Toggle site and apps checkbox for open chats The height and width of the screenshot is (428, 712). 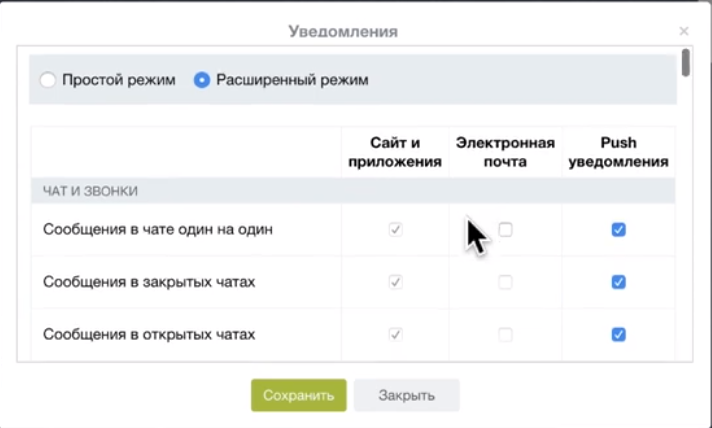(395, 334)
